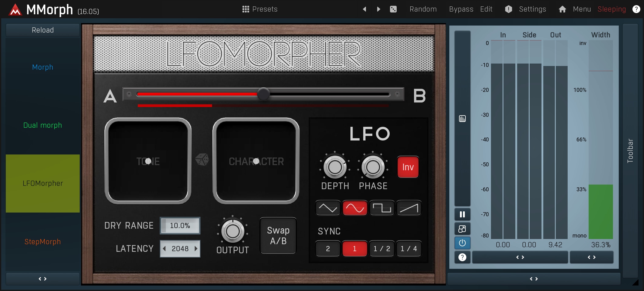Viewport: 644px width, 291px height.
Task: Click Swap A/B button
Action: [x=278, y=236]
